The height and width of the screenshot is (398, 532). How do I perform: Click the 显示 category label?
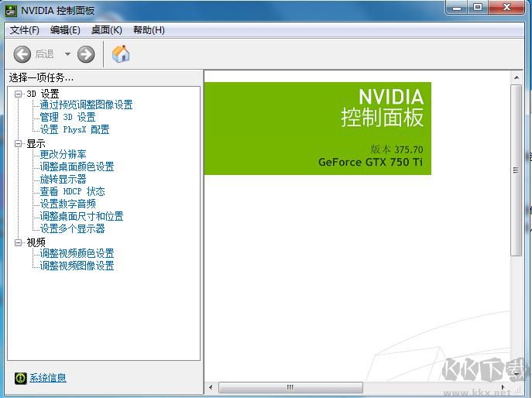[36, 144]
